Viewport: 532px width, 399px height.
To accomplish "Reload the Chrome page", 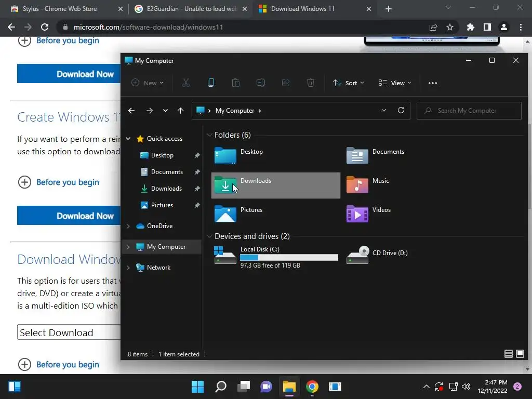I will point(45,27).
